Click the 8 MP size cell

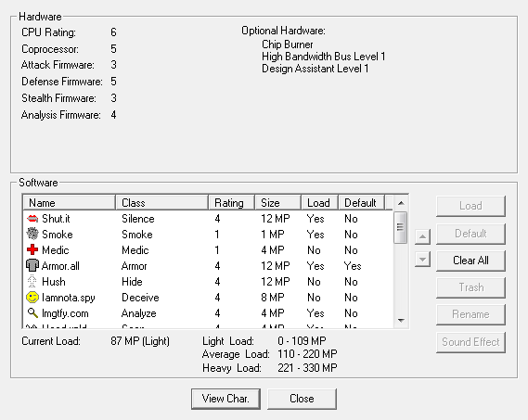[x=273, y=298]
